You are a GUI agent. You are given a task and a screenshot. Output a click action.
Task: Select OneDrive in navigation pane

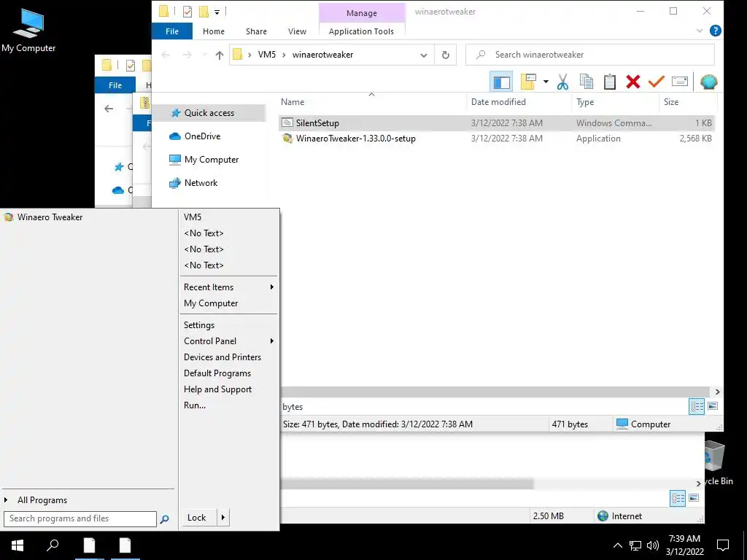coord(203,136)
